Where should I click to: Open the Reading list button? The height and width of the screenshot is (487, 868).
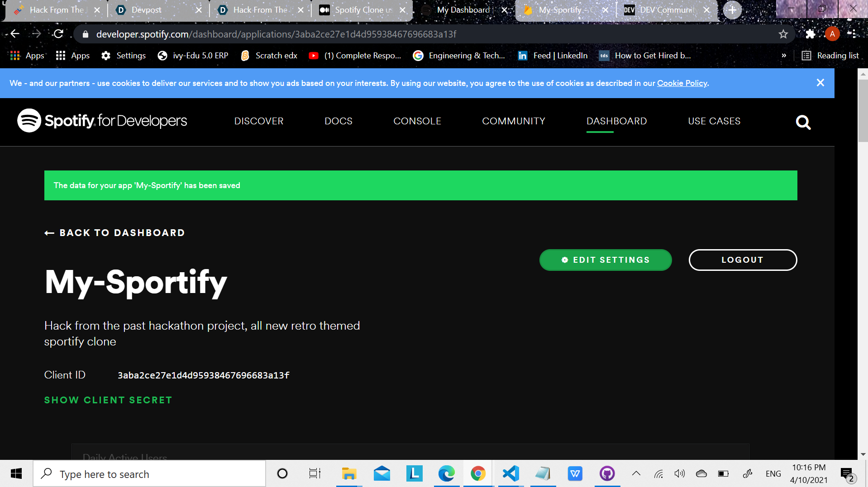point(830,56)
